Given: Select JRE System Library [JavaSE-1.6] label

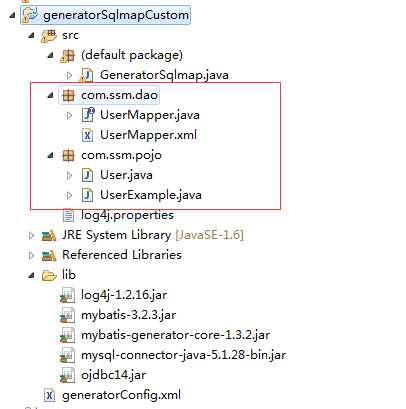Looking at the screenshot, I should [153, 235].
